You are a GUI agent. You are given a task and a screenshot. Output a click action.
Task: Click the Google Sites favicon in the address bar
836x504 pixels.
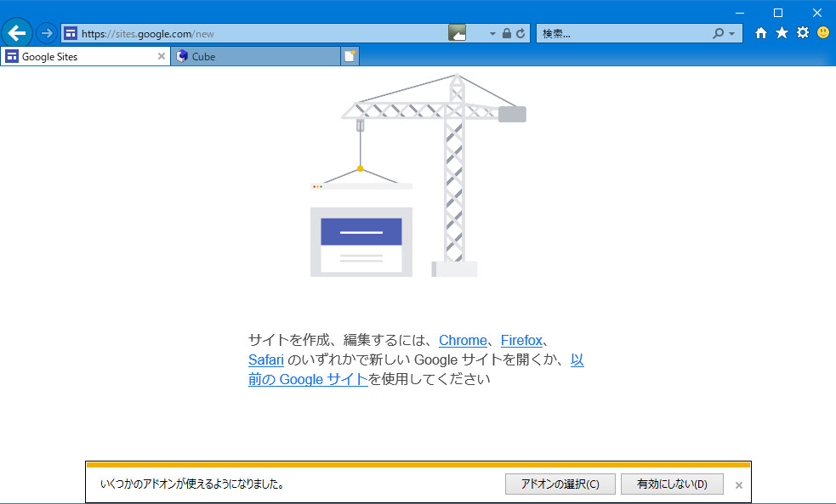(71, 33)
